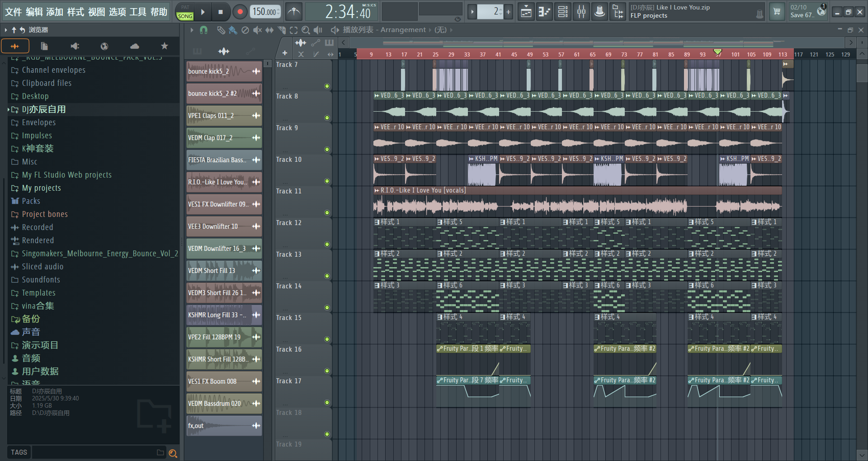The height and width of the screenshot is (461, 868).
Task: Open the (无) marker selector arrow
Action: coord(451,30)
